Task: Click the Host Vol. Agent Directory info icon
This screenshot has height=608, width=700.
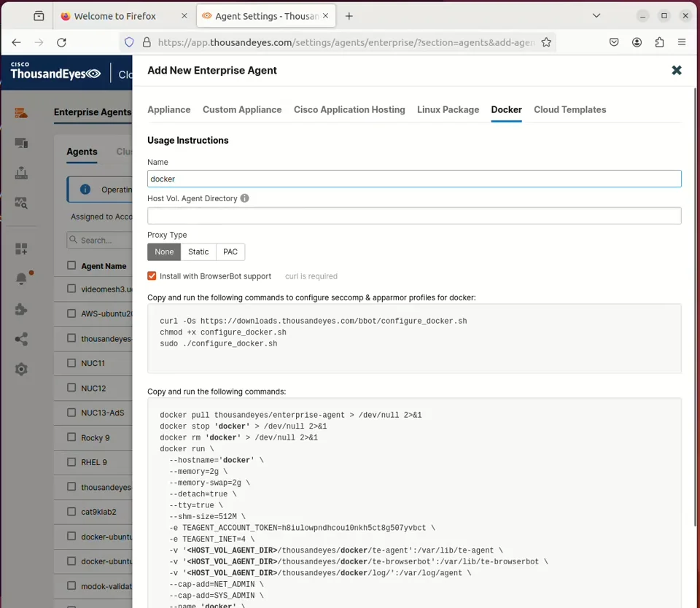Action: pyautogui.click(x=245, y=198)
